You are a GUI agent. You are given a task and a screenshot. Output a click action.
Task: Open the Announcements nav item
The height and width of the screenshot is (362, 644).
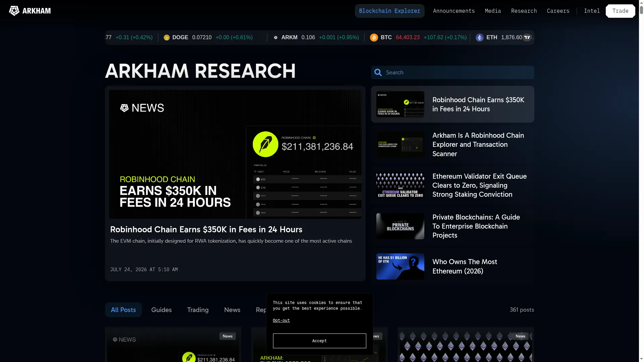[454, 11]
